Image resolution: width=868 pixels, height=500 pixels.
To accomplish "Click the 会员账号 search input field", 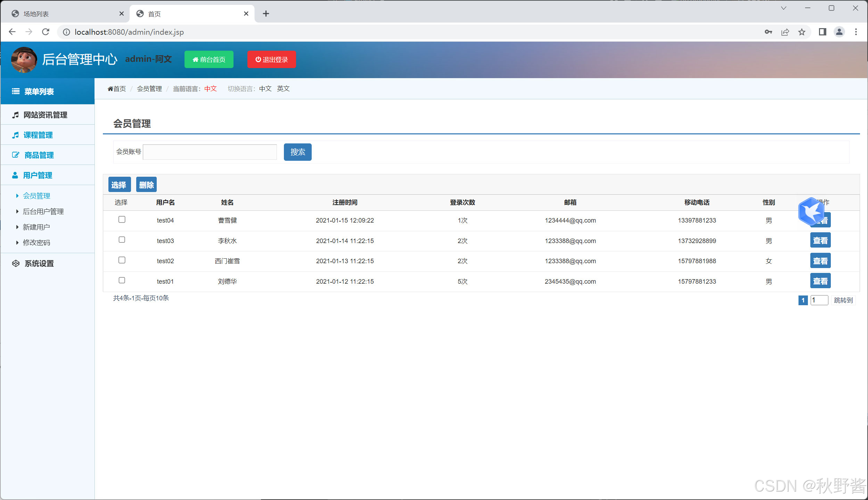I will (x=210, y=152).
